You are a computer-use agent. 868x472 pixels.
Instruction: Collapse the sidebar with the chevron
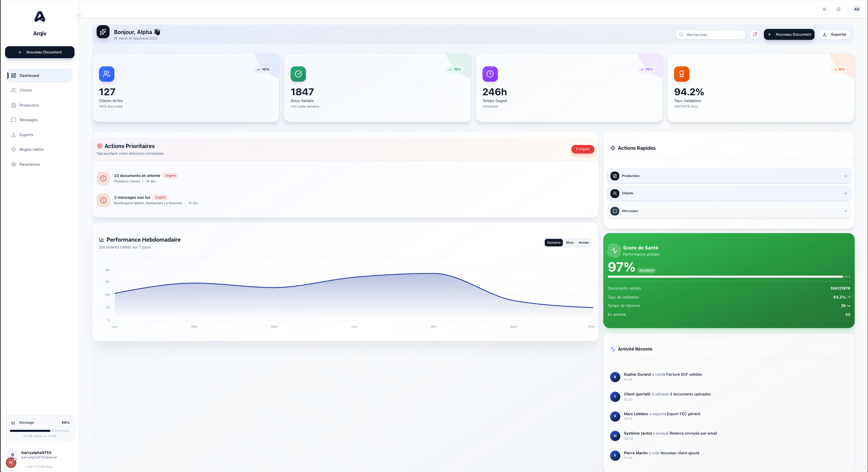point(79,15)
